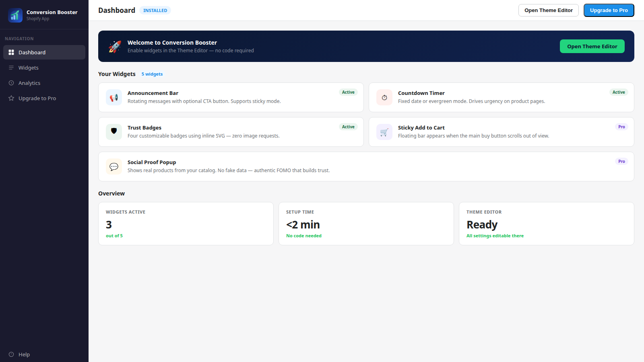Click the '<2 min' setup time value

point(303,224)
